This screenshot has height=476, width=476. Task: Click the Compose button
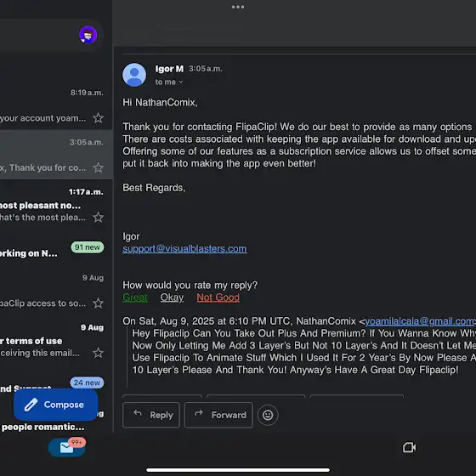point(56,405)
